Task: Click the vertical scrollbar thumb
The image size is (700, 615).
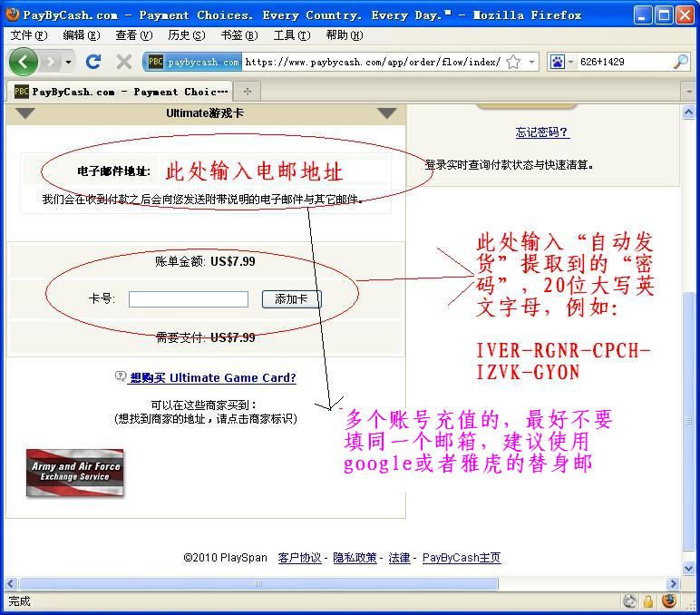Action: 688,421
